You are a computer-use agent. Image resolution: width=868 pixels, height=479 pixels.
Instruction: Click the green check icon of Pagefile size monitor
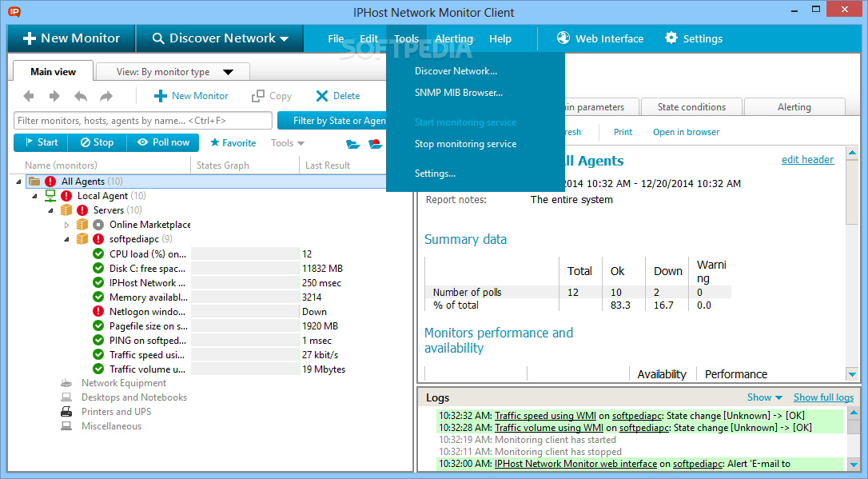click(98, 325)
